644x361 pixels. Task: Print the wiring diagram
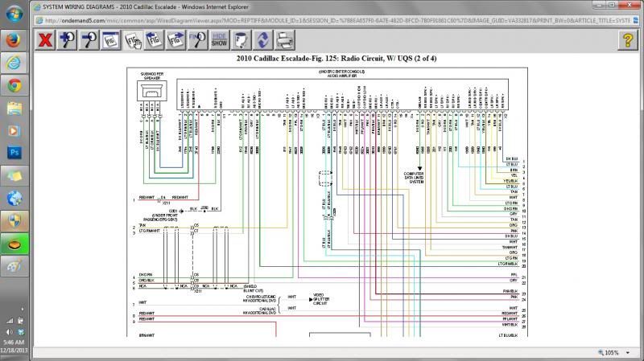click(285, 40)
